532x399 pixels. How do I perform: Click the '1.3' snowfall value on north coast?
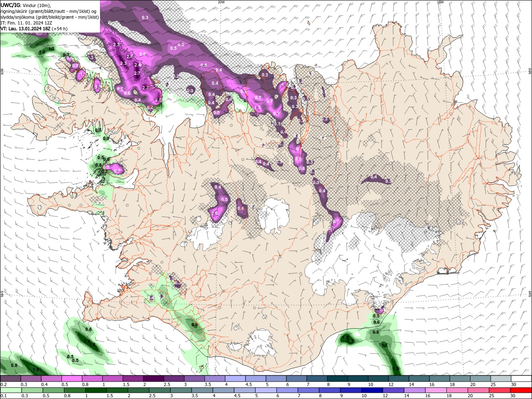coord(258,108)
